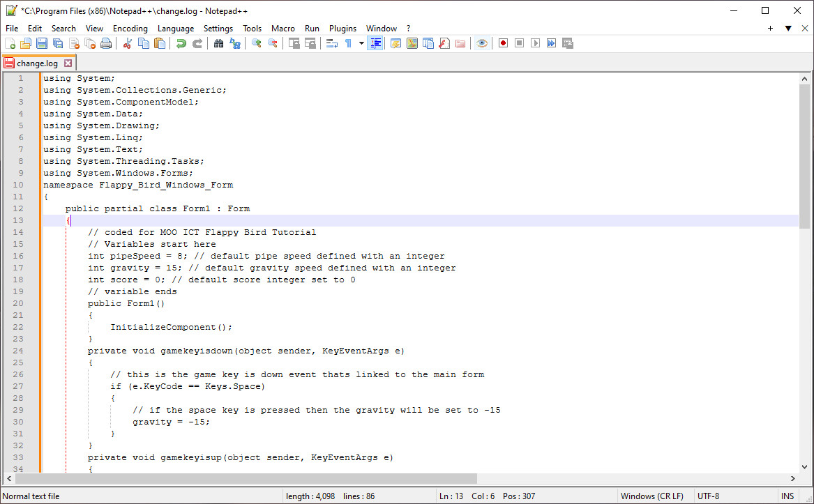Click the Print toolbar icon
The width and height of the screenshot is (814, 504).
coord(105,43)
